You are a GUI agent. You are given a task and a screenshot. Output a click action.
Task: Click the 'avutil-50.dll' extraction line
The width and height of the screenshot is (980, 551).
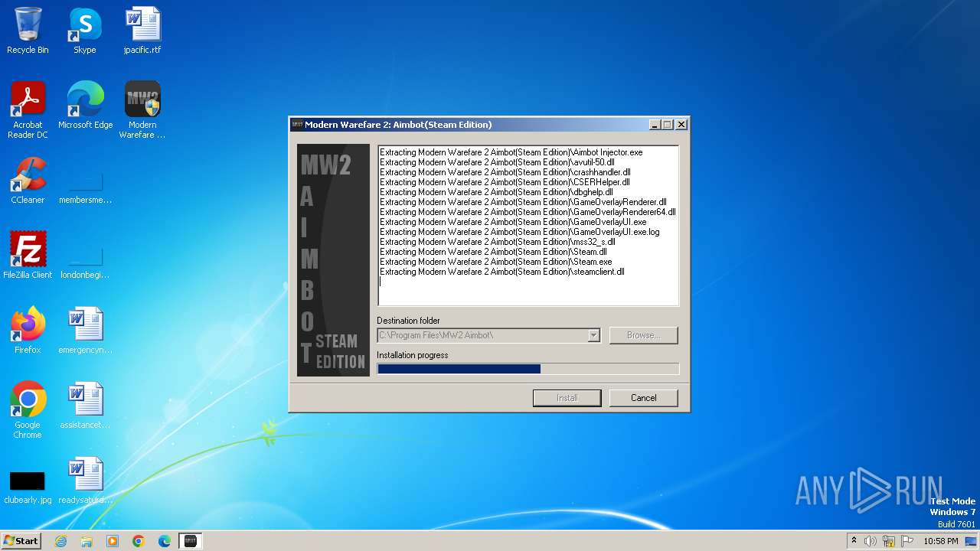point(497,162)
